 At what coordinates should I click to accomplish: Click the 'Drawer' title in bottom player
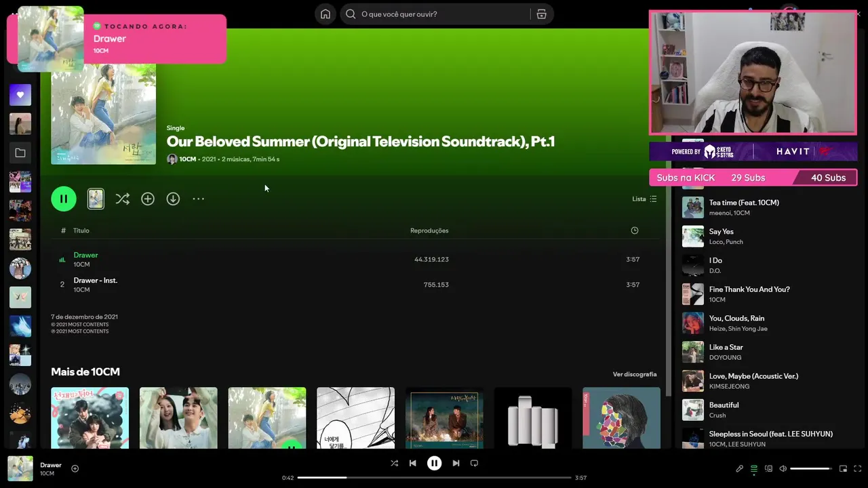pos(51,465)
